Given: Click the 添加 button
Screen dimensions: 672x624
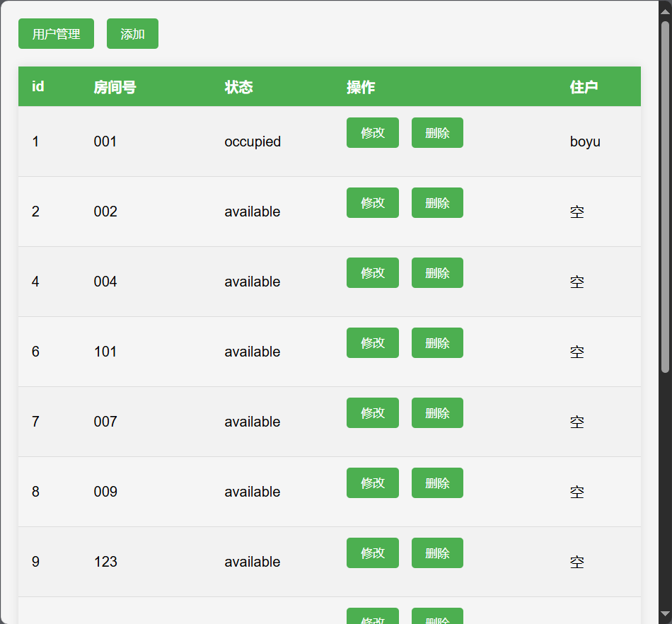Looking at the screenshot, I should pos(132,33).
